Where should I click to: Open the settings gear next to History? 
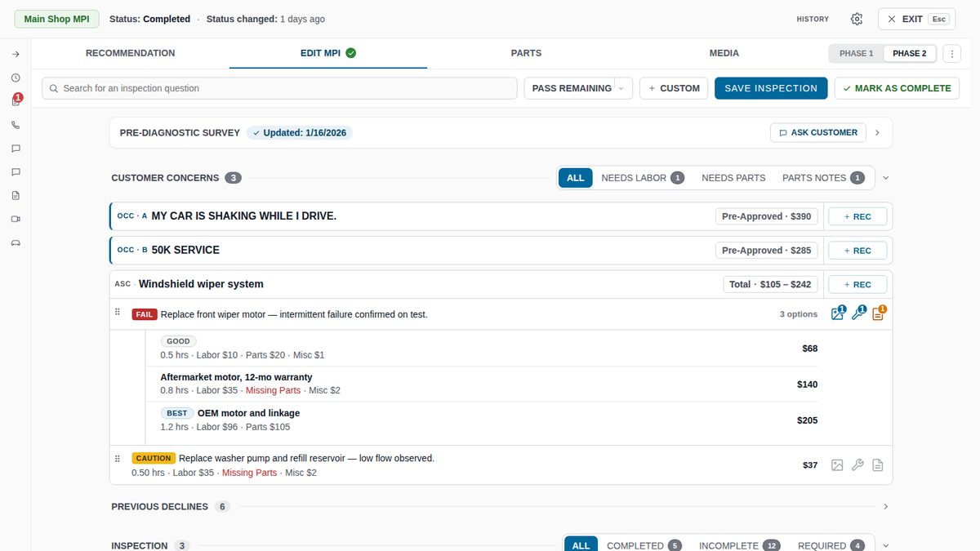[x=857, y=19]
